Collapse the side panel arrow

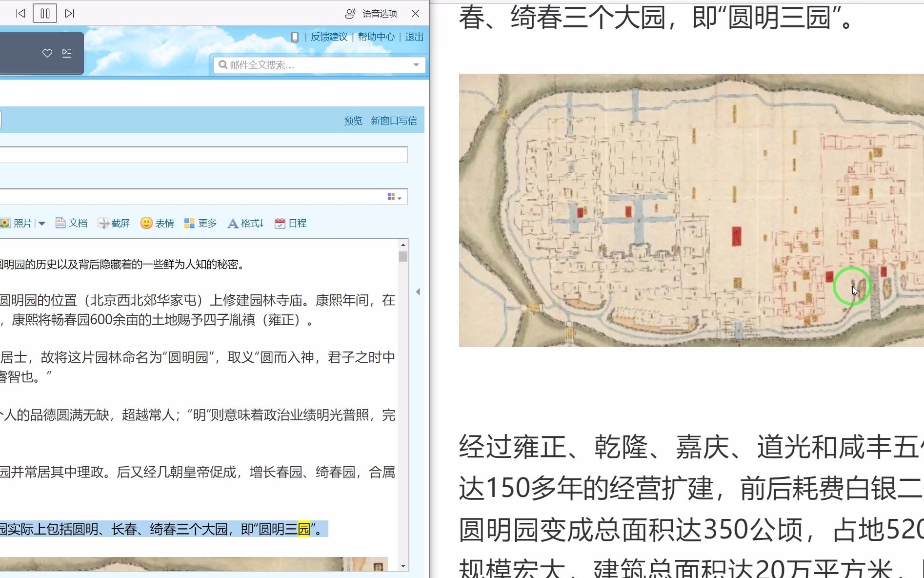418,291
